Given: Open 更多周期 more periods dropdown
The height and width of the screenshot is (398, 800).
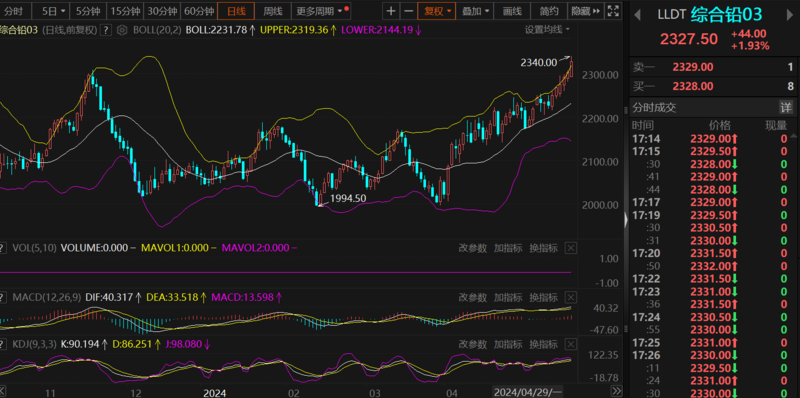Looking at the screenshot, I should point(322,11).
